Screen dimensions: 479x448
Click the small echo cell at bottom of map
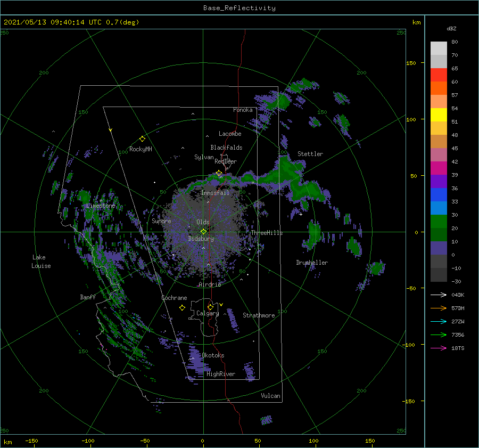[x=267, y=420]
